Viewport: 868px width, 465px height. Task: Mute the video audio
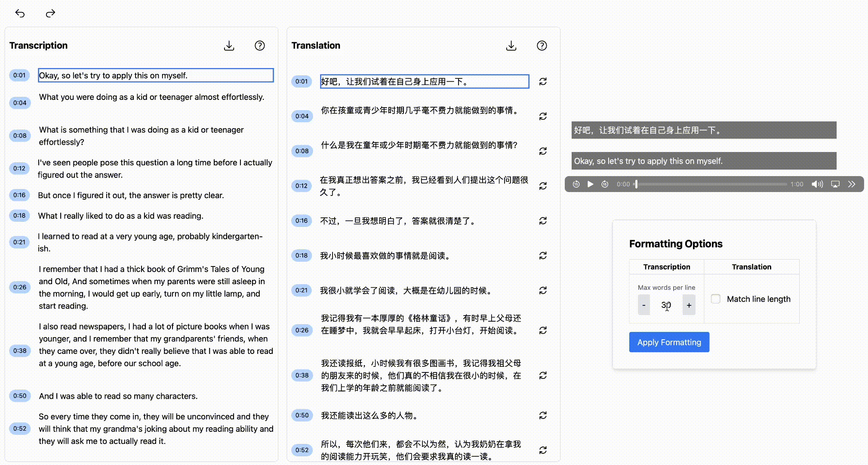point(817,184)
